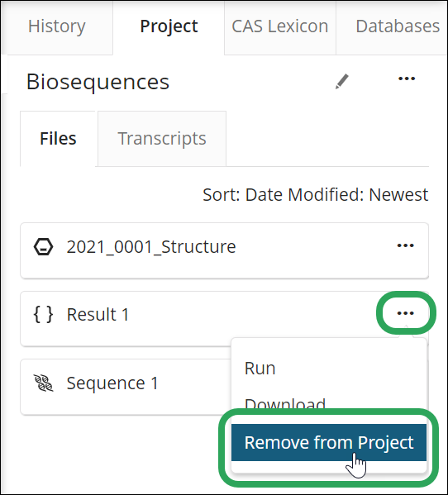Open the Sequence 1 file entry
The image size is (448, 495).
[x=126, y=387]
